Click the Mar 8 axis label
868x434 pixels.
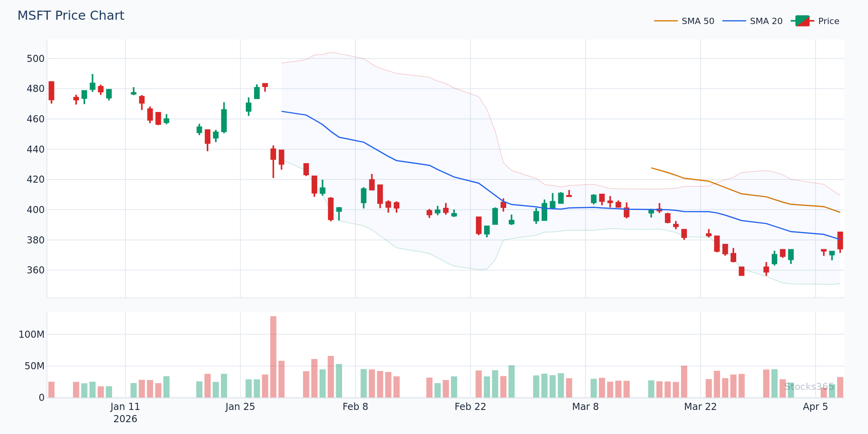point(586,406)
